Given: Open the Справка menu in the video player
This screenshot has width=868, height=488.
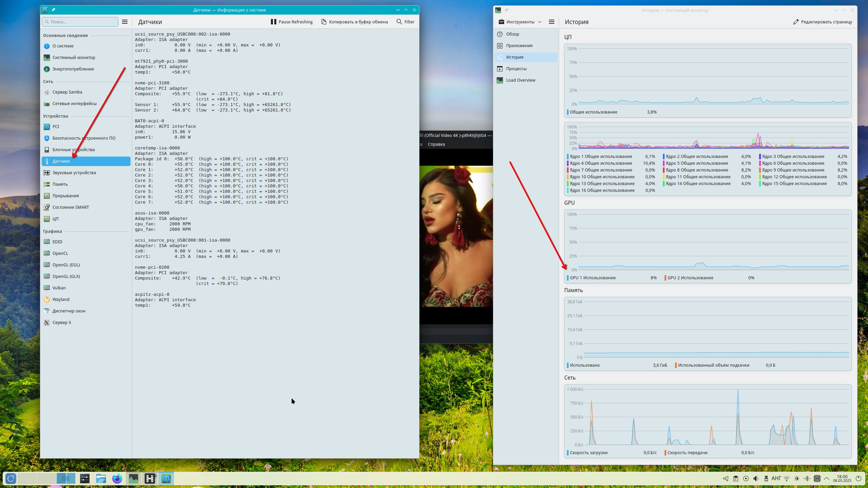Looking at the screenshot, I should [x=436, y=144].
